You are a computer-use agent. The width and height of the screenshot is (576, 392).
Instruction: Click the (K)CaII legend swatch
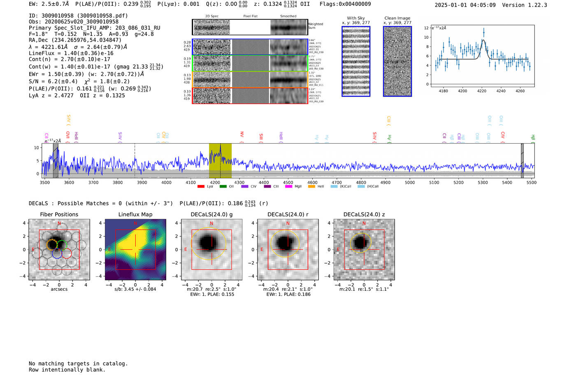click(334, 187)
